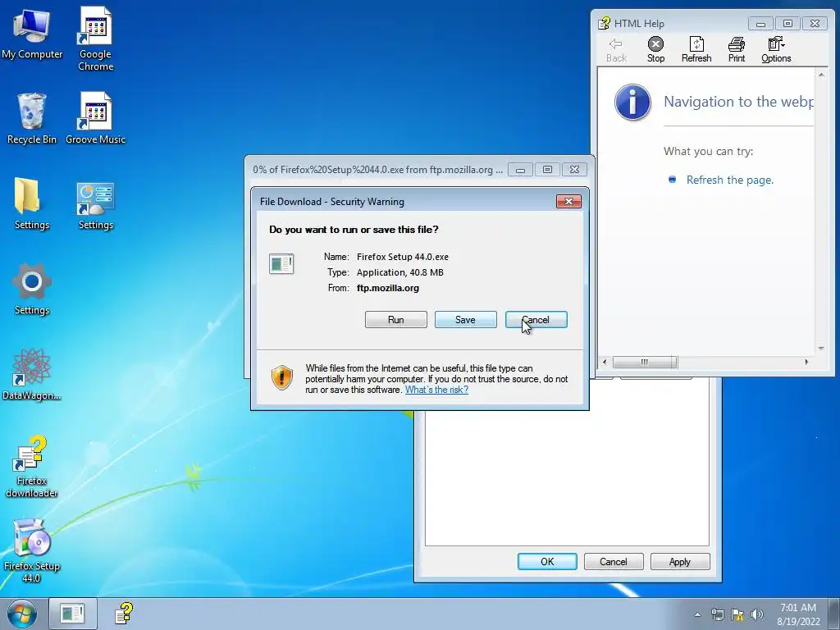Click the security shield warning icon
Image resolution: width=840 pixels, height=630 pixels.
click(x=282, y=377)
